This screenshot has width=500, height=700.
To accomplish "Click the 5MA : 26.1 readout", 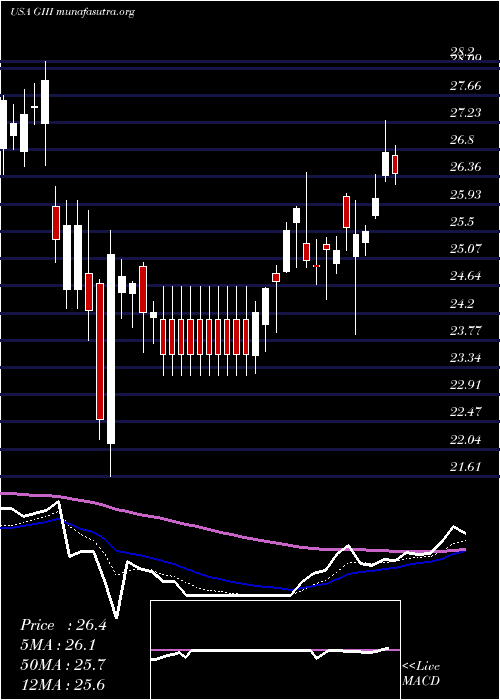I will point(58,645).
